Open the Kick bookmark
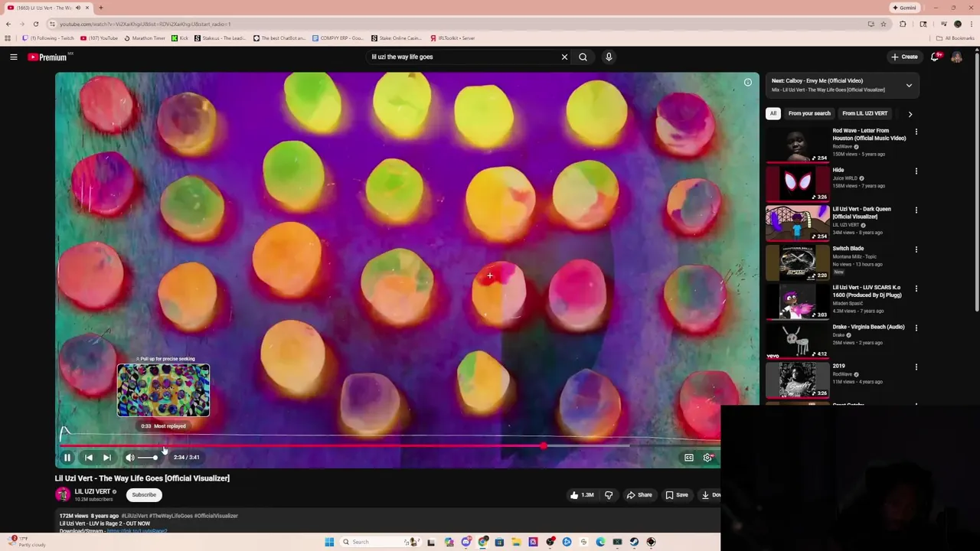Image resolution: width=980 pixels, height=551 pixels. tap(180, 37)
